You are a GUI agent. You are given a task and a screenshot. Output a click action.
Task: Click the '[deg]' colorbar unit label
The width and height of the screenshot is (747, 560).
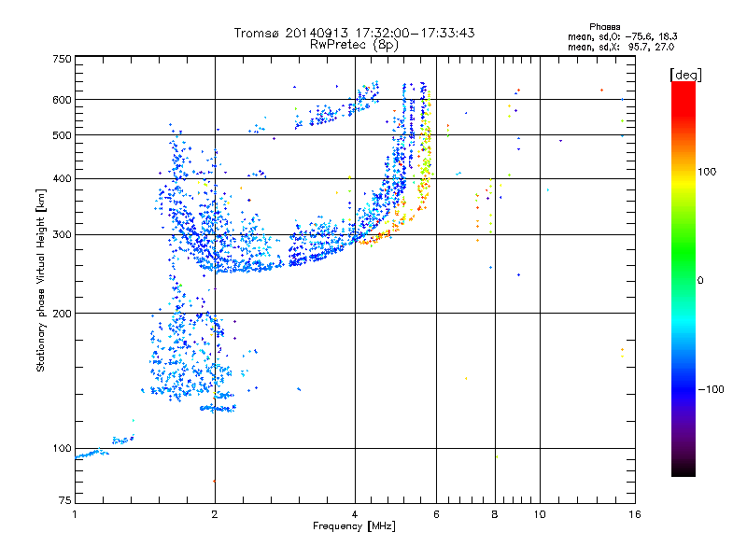pyautogui.click(x=685, y=75)
